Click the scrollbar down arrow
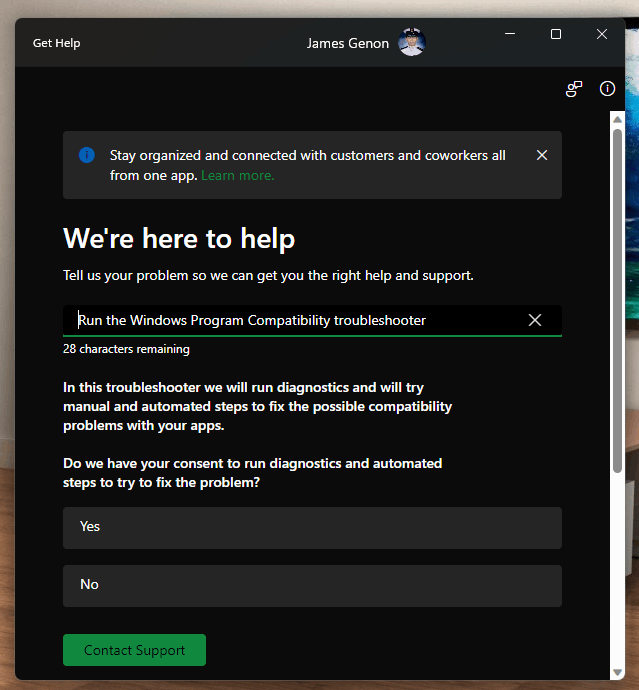 (617, 672)
